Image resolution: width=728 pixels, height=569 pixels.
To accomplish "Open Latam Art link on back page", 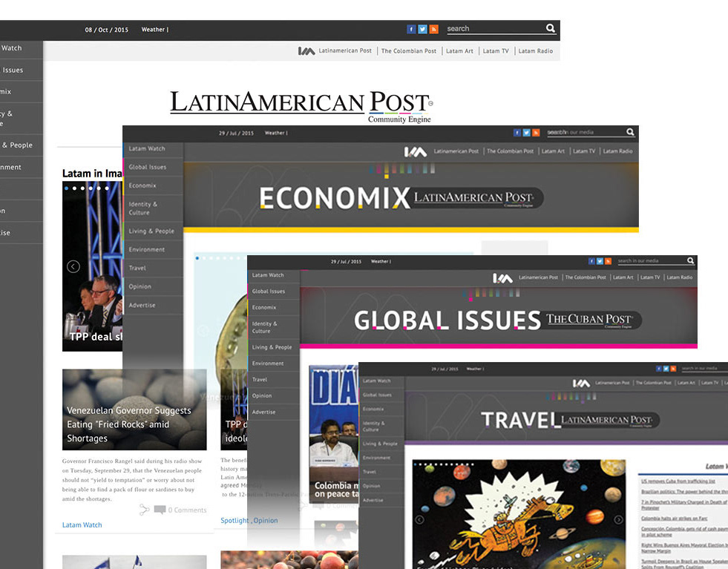I will [459, 51].
